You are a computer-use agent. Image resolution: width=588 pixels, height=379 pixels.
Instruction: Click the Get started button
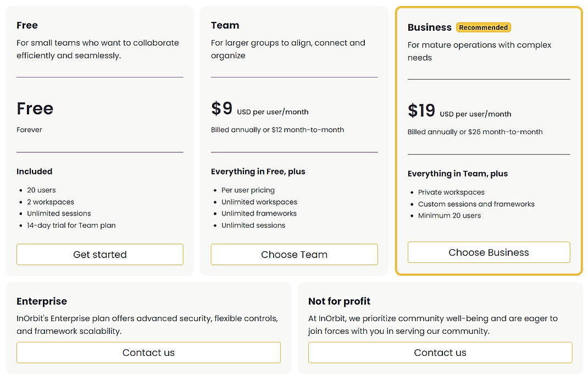99,254
